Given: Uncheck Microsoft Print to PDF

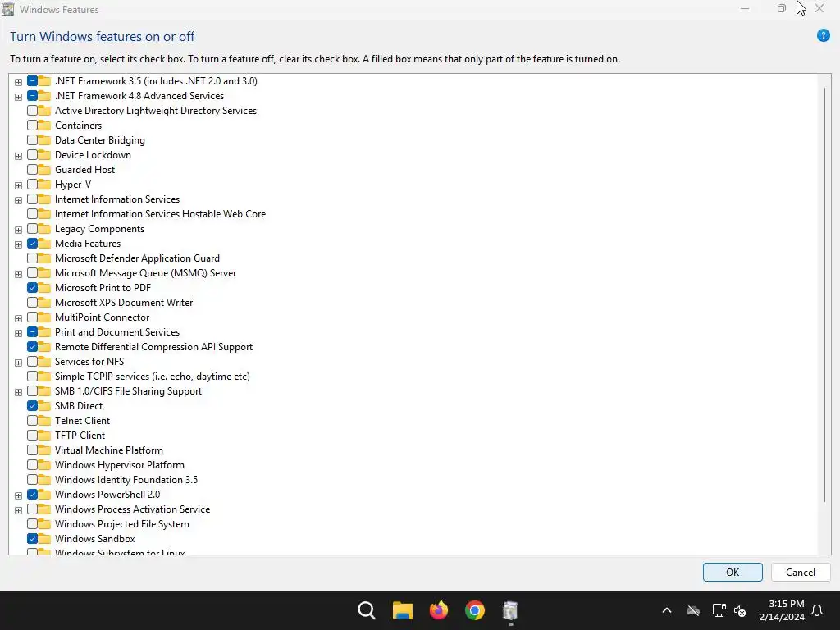Looking at the screenshot, I should pos(32,288).
